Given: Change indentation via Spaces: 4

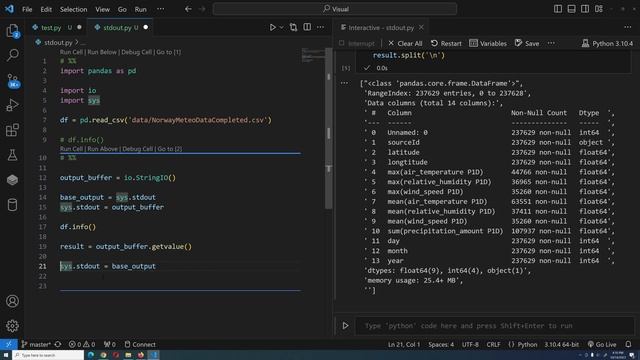Looking at the screenshot, I should point(441,344).
